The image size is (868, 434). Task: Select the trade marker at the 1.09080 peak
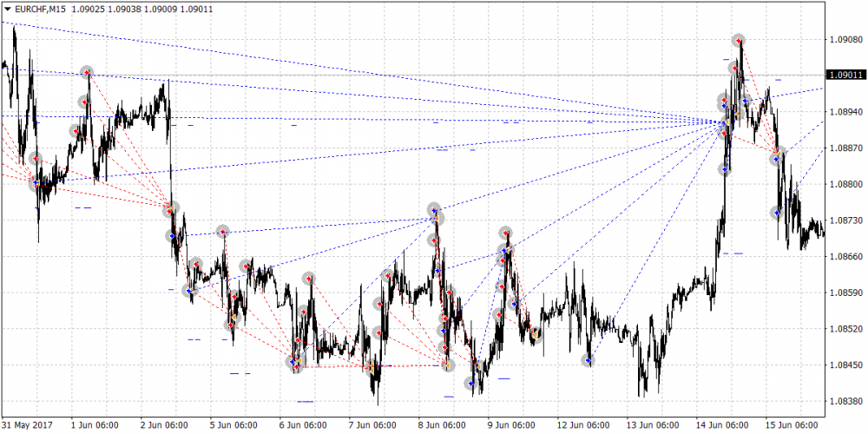click(739, 40)
